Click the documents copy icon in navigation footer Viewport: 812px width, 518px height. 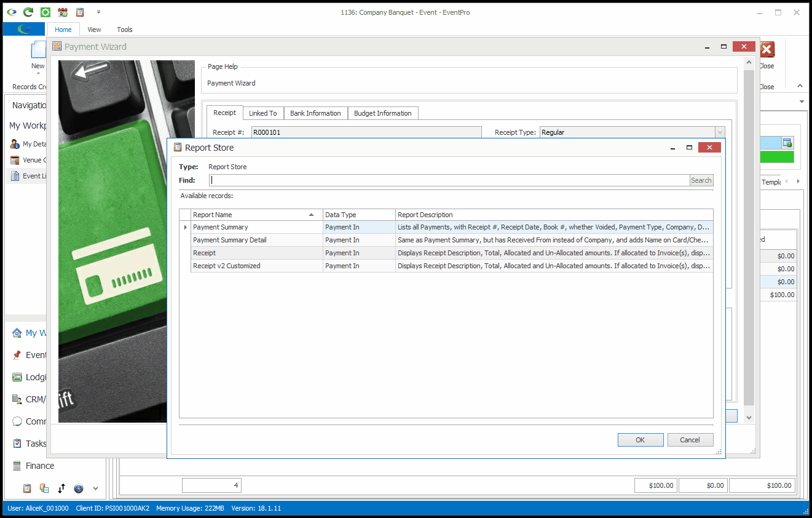tap(44, 488)
